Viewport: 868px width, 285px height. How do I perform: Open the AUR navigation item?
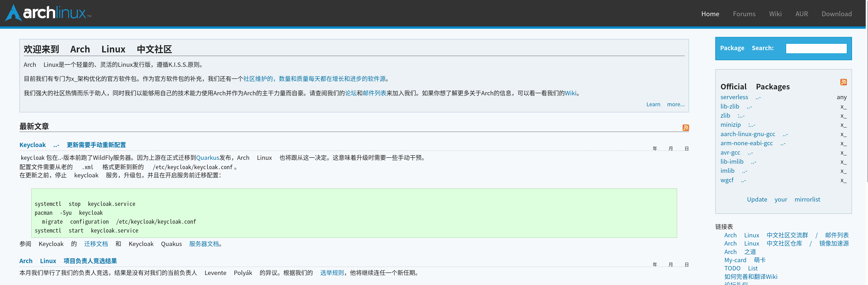point(801,14)
